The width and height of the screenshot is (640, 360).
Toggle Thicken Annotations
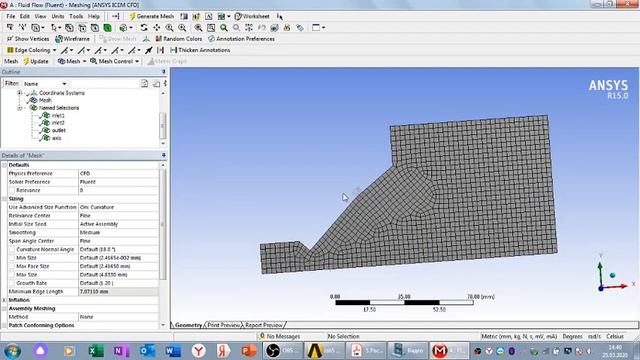click(200, 50)
